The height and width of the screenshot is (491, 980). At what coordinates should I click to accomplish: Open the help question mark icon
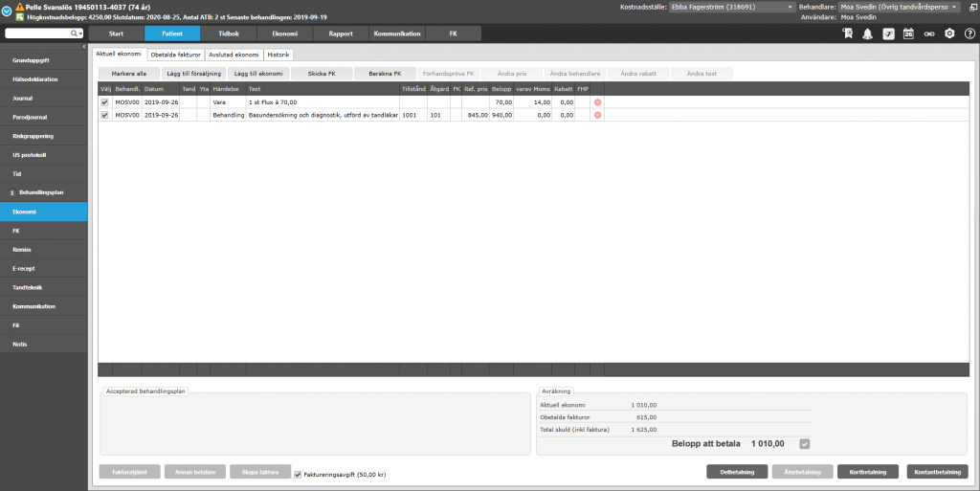[x=969, y=33]
